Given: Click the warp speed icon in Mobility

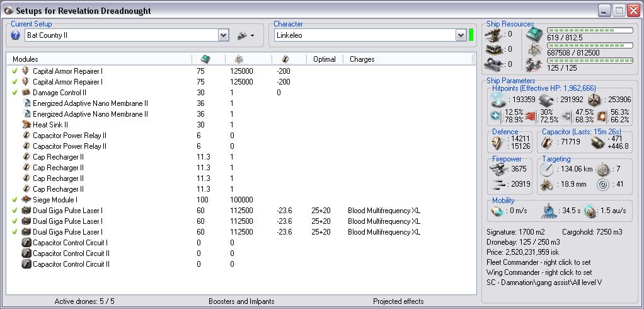Looking at the screenshot, I should 590,211.
